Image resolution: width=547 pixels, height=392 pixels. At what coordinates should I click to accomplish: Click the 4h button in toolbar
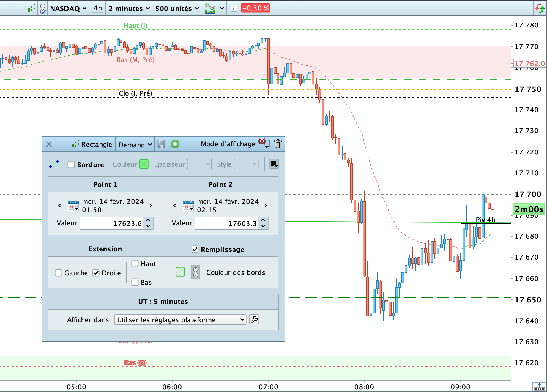(x=97, y=8)
